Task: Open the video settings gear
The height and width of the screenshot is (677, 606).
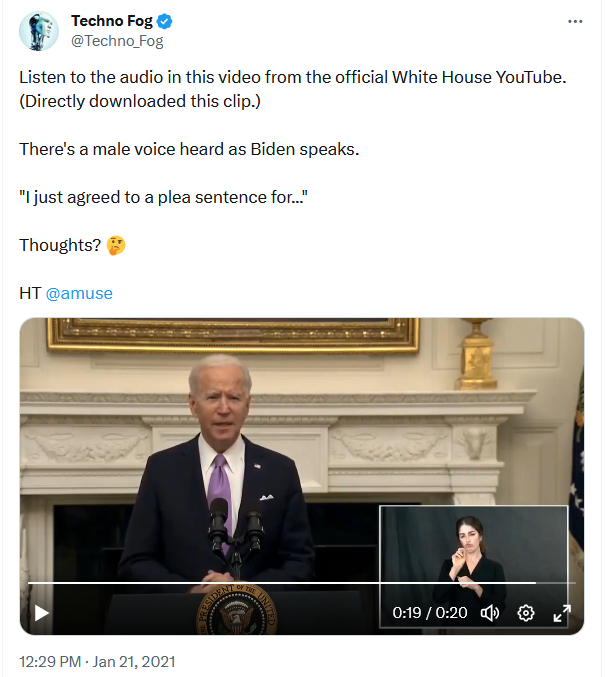Action: click(x=526, y=613)
